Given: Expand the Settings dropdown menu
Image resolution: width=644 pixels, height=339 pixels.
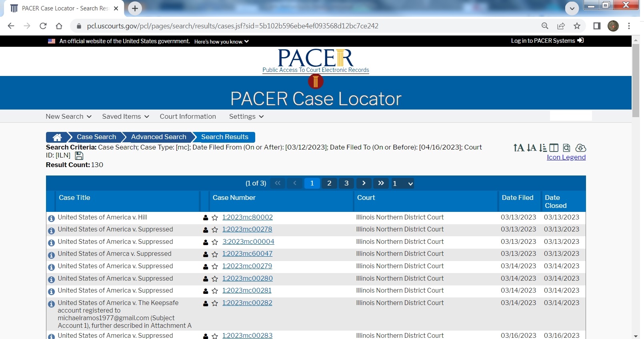Looking at the screenshot, I should [x=246, y=116].
